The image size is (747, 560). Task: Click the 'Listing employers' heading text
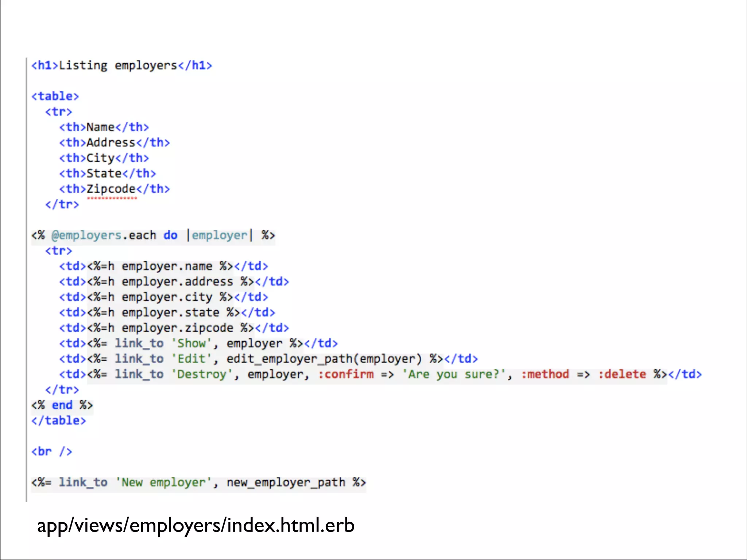(118, 66)
